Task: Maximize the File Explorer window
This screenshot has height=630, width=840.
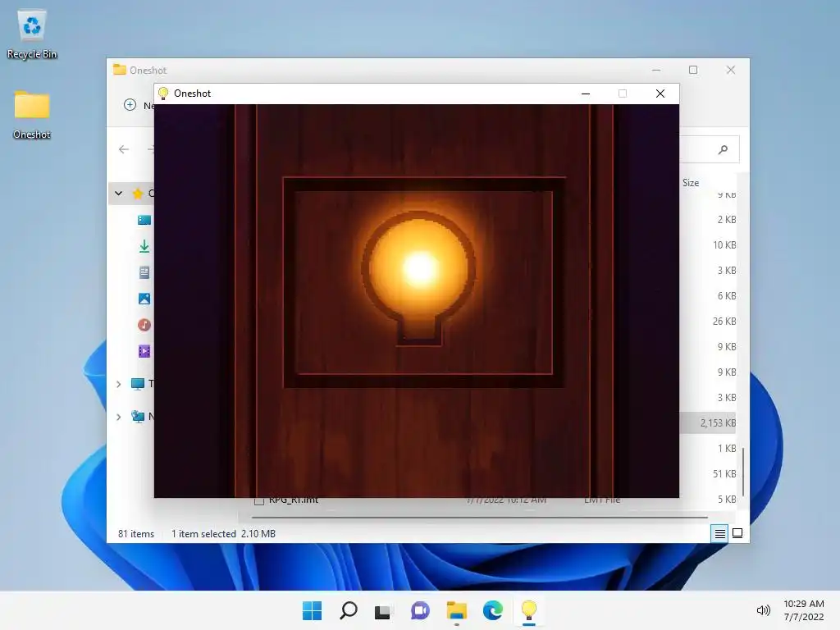Action: click(x=693, y=70)
